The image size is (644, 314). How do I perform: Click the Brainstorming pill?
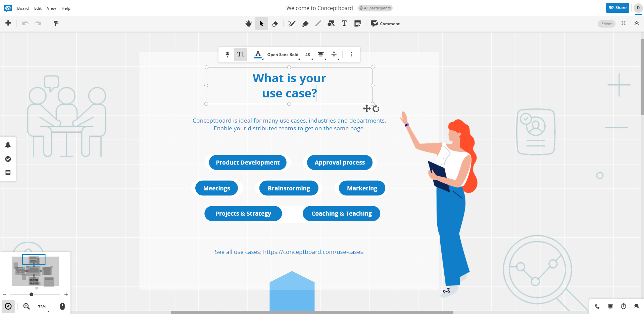(x=289, y=188)
